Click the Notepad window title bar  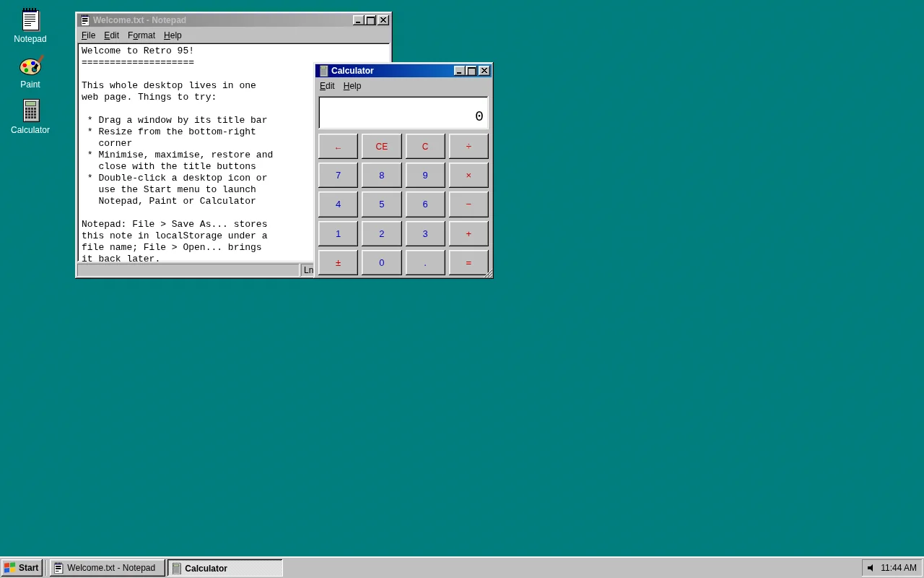(x=234, y=20)
